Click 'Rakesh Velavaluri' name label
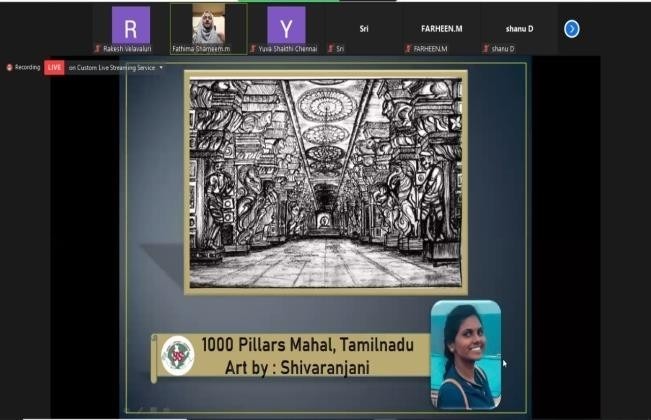This screenshot has width=651, height=420. [x=127, y=49]
